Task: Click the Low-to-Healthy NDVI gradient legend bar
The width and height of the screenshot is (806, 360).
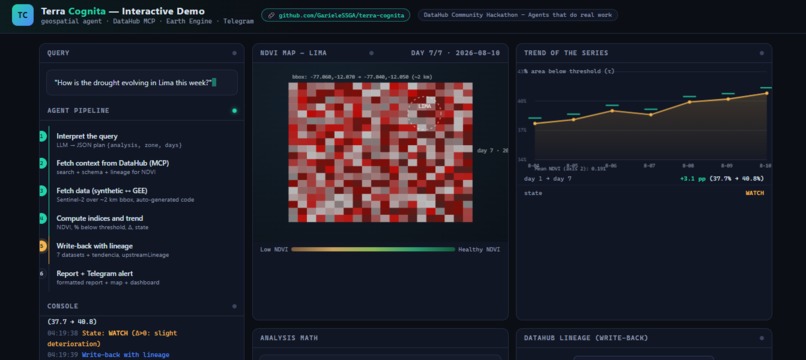Action: click(x=373, y=249)
